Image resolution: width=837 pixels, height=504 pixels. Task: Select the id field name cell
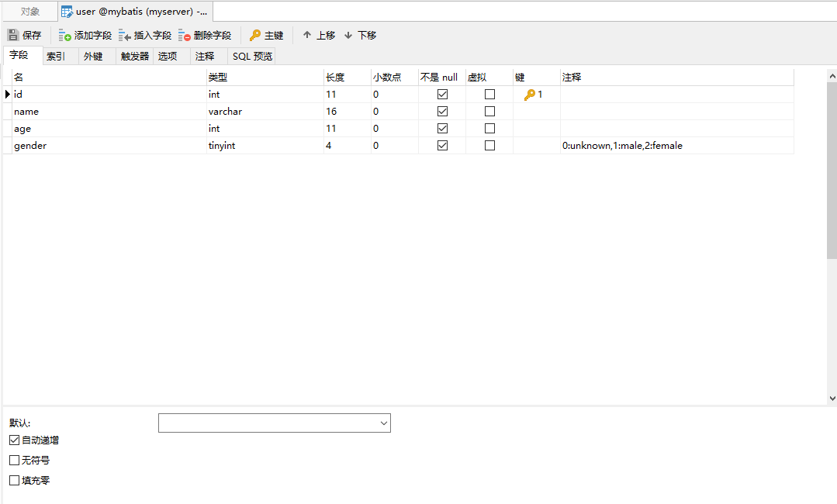click(109, 95)
